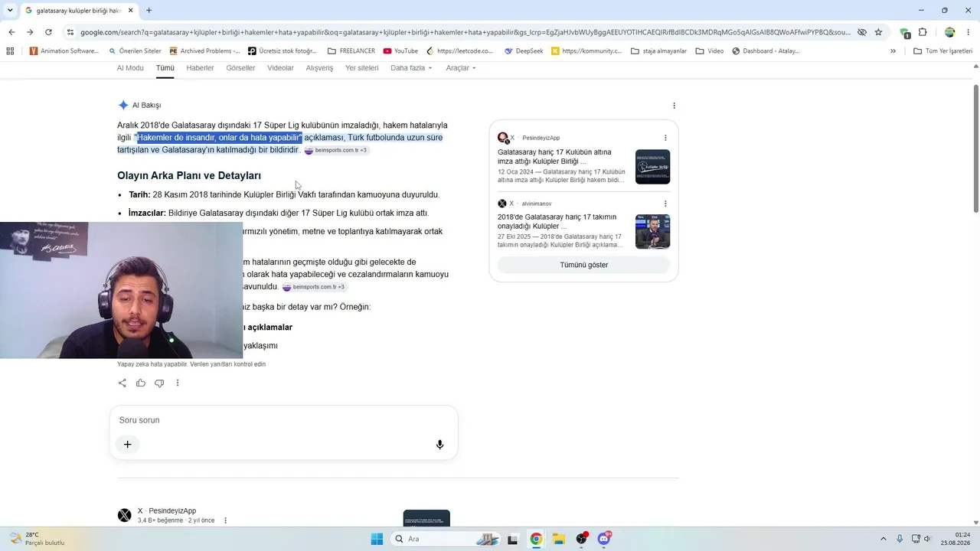Open the apps grid in bookmarks bar
This screenshot has width=980, height=551.
tap(10, 51)
